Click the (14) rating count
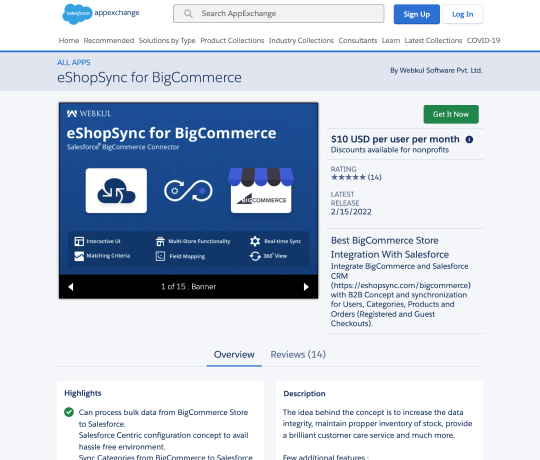The width and height of the screenshot is (540, 460). tap(375, 177)
